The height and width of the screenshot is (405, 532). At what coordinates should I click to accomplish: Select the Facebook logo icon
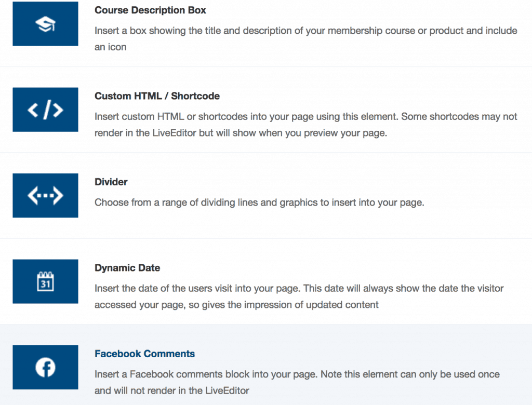point(45,368)
